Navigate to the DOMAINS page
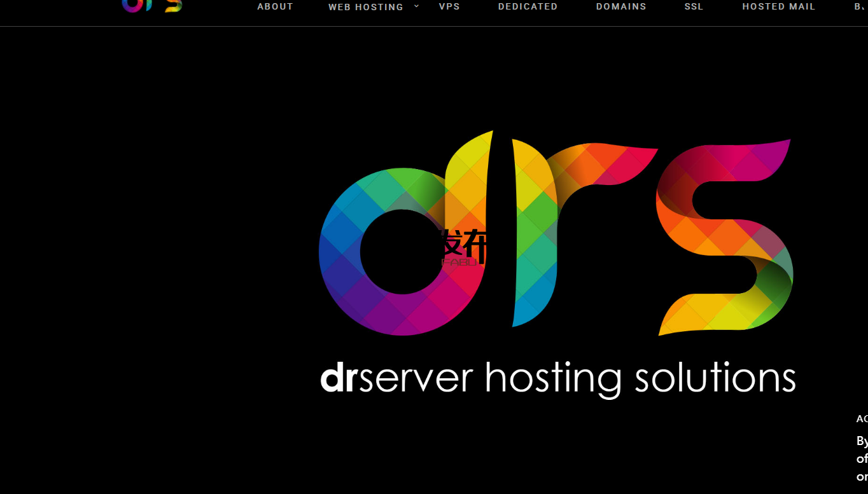This screenshot has width=868, height=494. pyautogui.click(x=620, y=7)
